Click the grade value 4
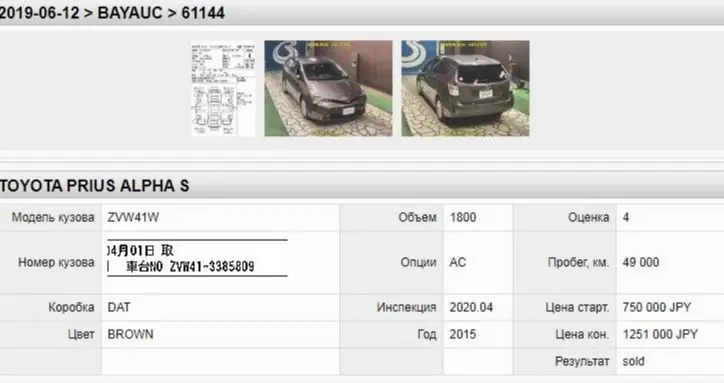This screenshot has width=724, height=383. pyautogui.click(x=626, y=217)
